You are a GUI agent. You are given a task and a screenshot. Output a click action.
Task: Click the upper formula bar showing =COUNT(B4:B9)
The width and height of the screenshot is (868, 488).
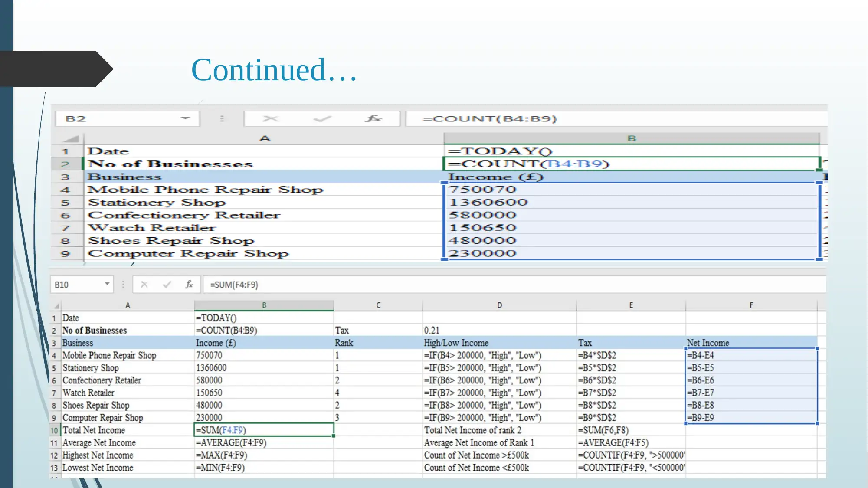tap(616, 118)
